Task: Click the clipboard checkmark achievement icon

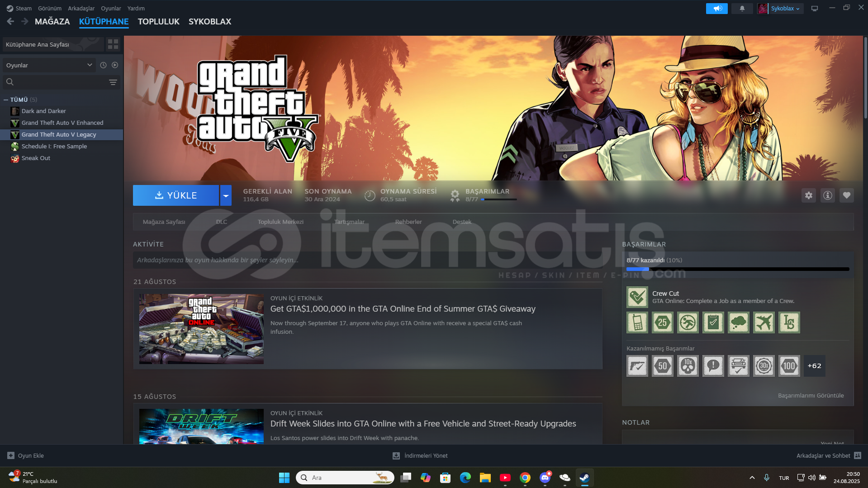Action: [713, 322]
